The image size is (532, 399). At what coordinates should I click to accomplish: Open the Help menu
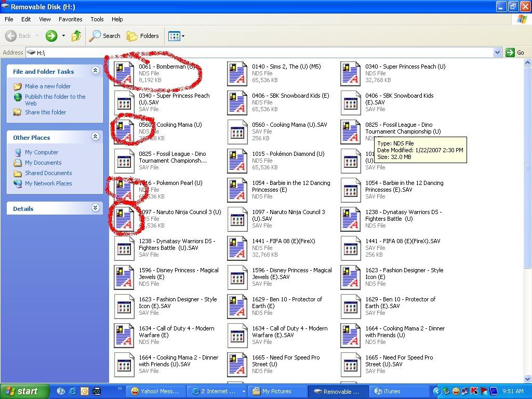(117, 19)
